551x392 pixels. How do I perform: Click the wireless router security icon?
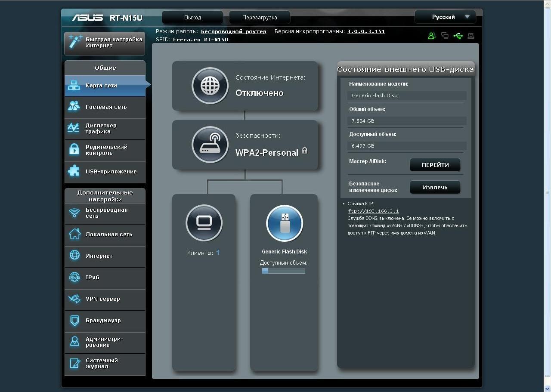(x=210, y=145)
